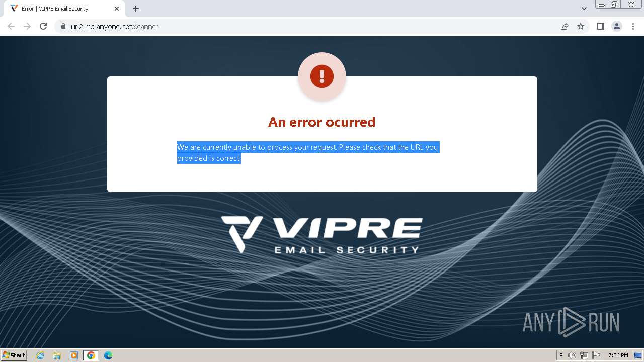Switch to Chrome in the taskbar
Viewport: 644px width, 362px height.
(91, 355)
